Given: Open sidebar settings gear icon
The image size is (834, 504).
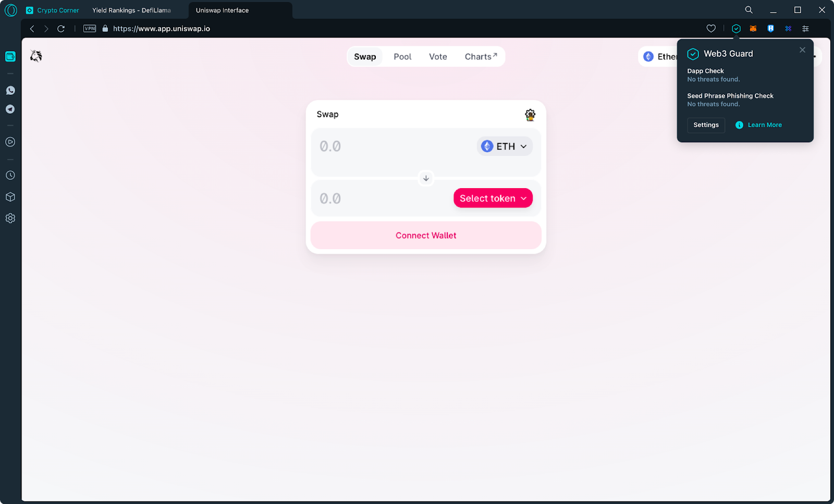Looking at the screenshot, I should 10,218.
